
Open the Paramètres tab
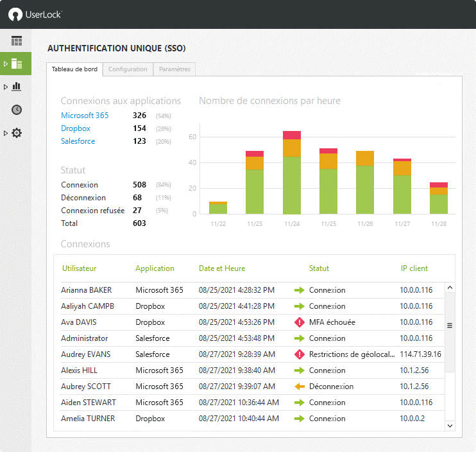click(x=174, y=69)
